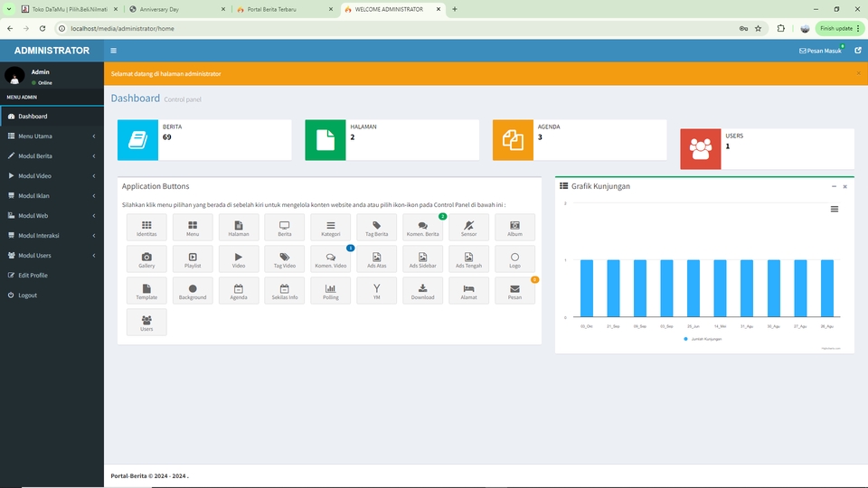This screenshot has height=488, width=868.
Task: Open the Download application button
Action: [x=422, y=290]
